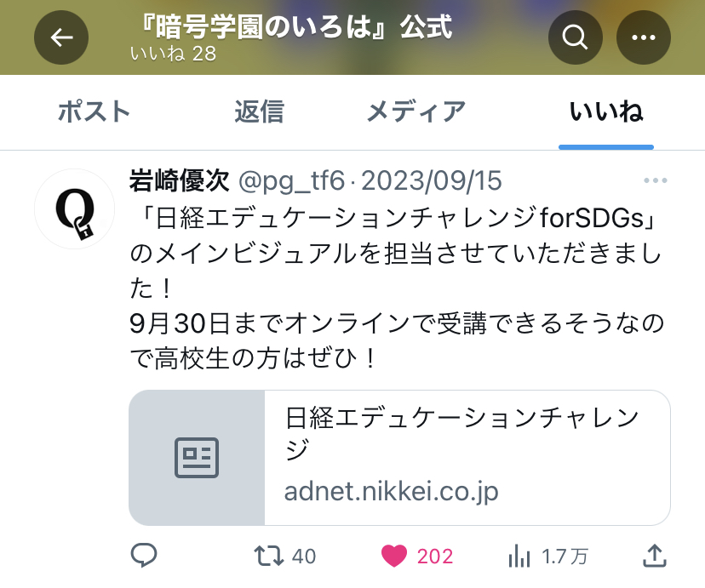Share the post via upload arrow icon
This screenshot has height=588, width=705.
click(x=654, y=556)
